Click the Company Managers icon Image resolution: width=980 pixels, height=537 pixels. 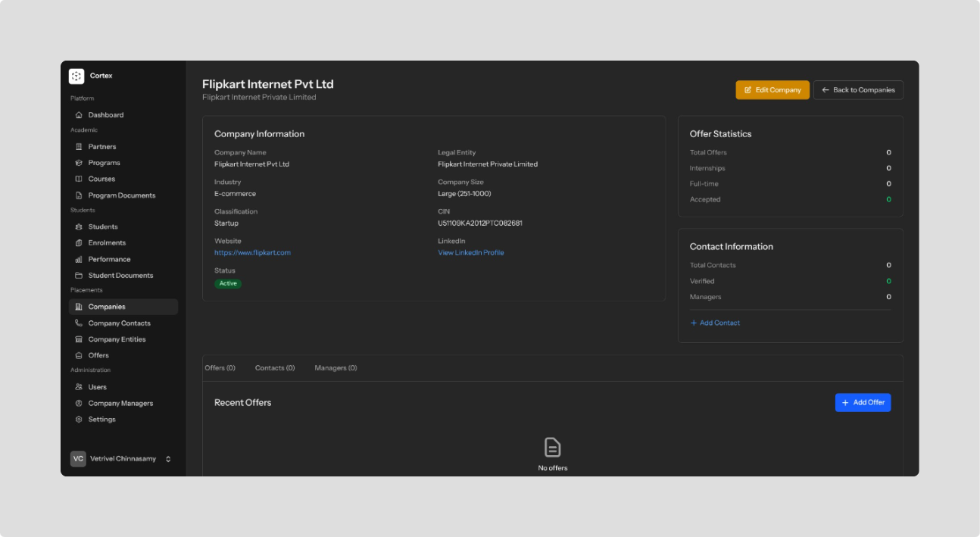(x=79, y=404)
